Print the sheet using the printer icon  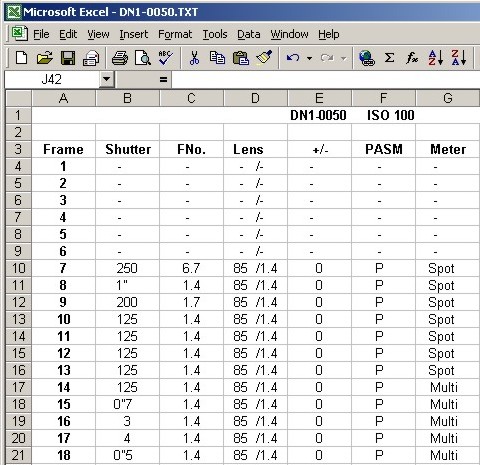(x=120, y=58)
